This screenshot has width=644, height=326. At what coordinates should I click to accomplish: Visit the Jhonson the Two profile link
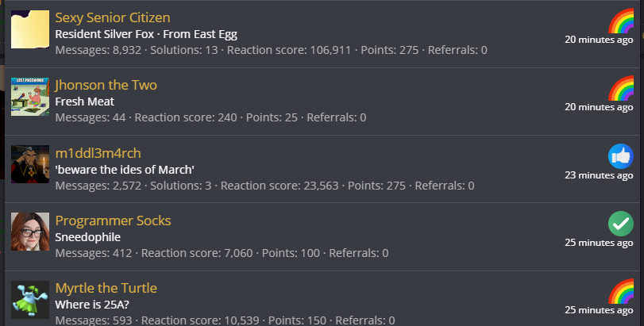tap(106, 85)
